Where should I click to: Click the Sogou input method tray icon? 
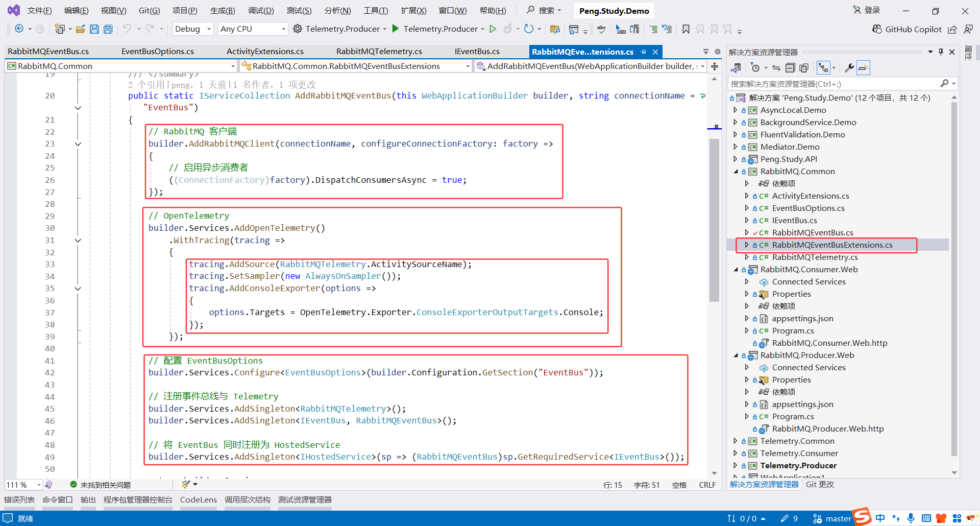tap(863, 516)
